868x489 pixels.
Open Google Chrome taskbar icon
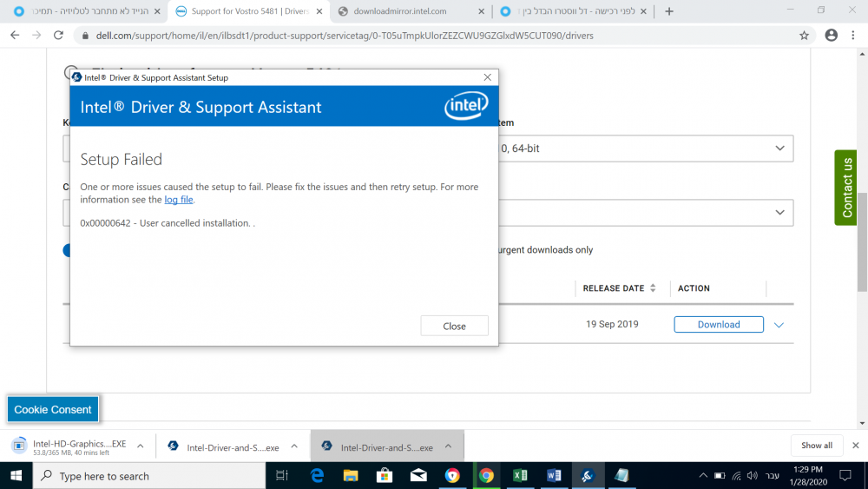[x=487, y=476]
